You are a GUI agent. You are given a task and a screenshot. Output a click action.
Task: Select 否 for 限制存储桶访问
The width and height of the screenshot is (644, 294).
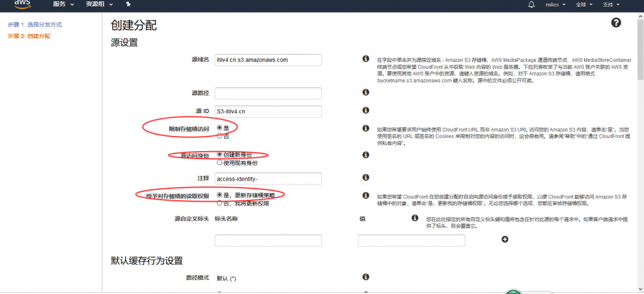click(219, 136)
